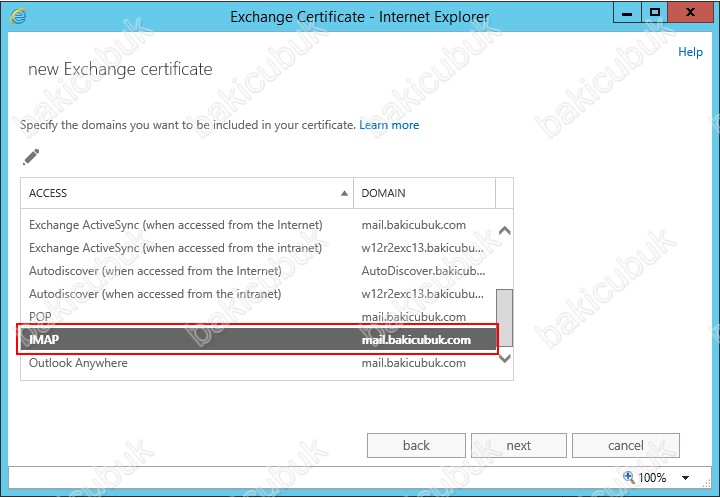Select Exchange ActiveSync from the Internet row
Viewport: 720px width, 498px height.
(258, 225)
